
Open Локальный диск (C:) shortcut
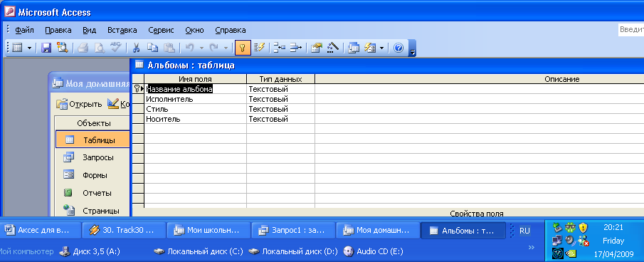[199, 251]
